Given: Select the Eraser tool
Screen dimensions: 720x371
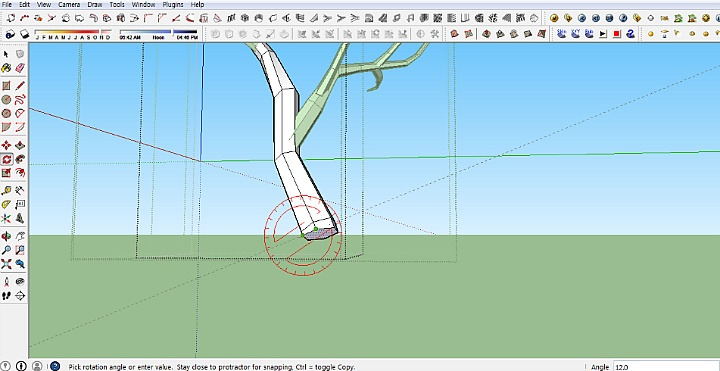Looking at the screenshot, I should click(x=20, y=68).
